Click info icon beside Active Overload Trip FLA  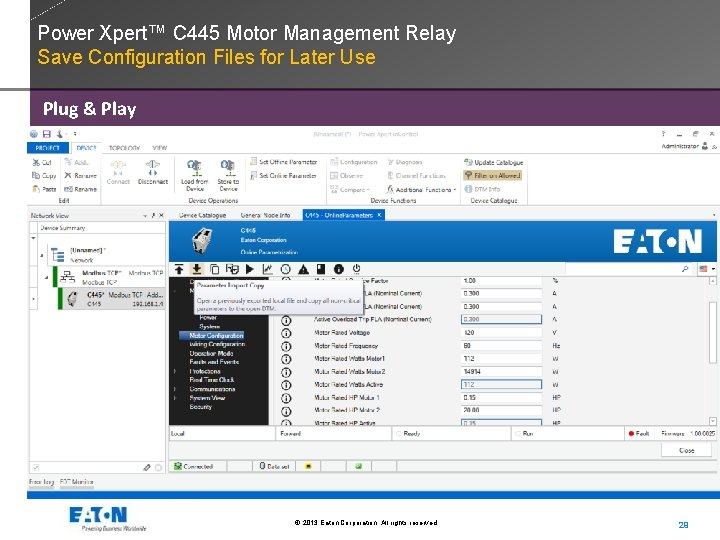[x=286, y=320]
